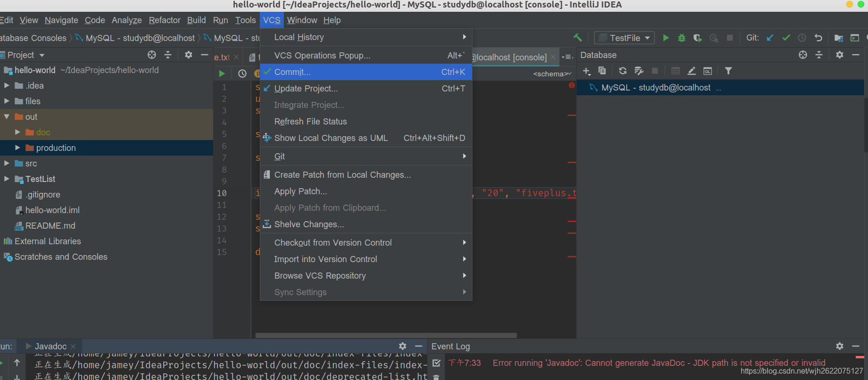Click the Database filter funnel icon

(728, 71)
